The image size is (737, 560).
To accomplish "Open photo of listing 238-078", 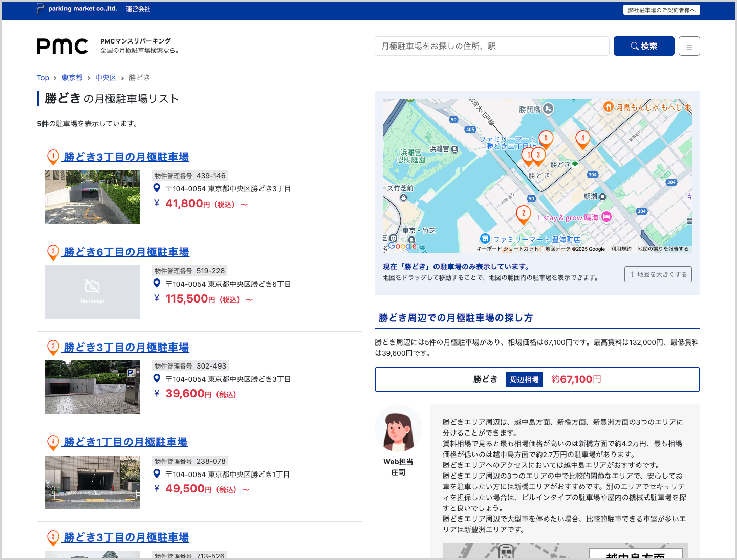I will pos(92,482).
